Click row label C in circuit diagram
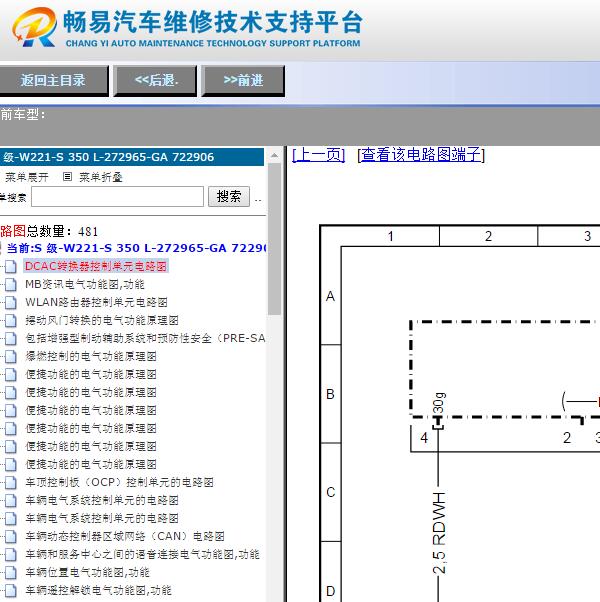The height and width of the screenshot is (602, 600). click(x=331, y=492)
